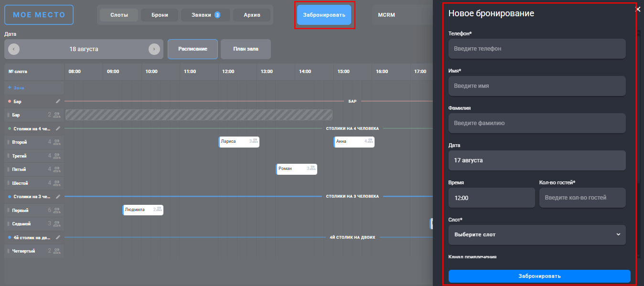Click the guests icon in Четвертый row

coord(57,251)
